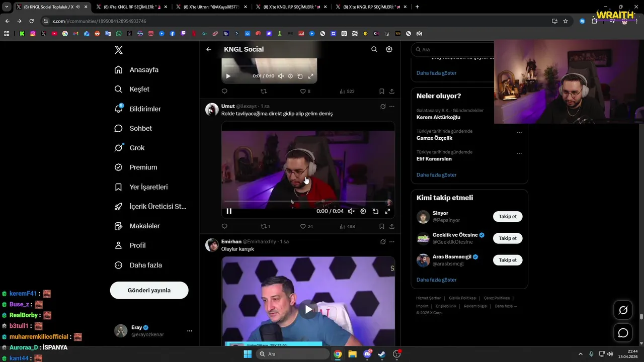
Task: Open top video settings gear
Action: [290, 76]
